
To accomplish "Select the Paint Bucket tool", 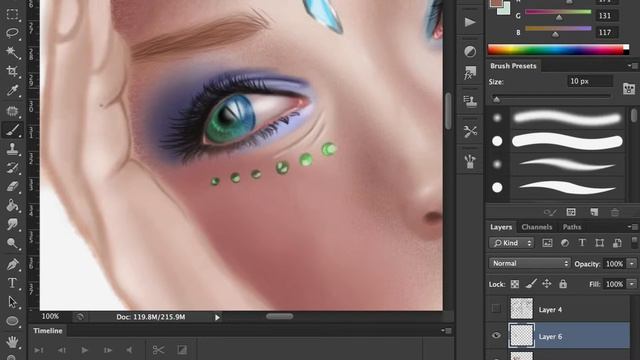I will [x=12, y=205].
